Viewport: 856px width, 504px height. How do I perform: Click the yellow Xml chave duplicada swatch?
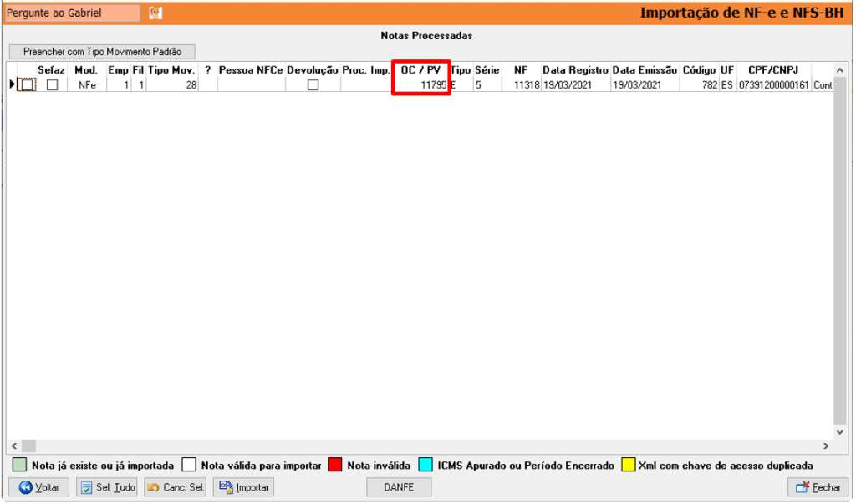point(629,466)
